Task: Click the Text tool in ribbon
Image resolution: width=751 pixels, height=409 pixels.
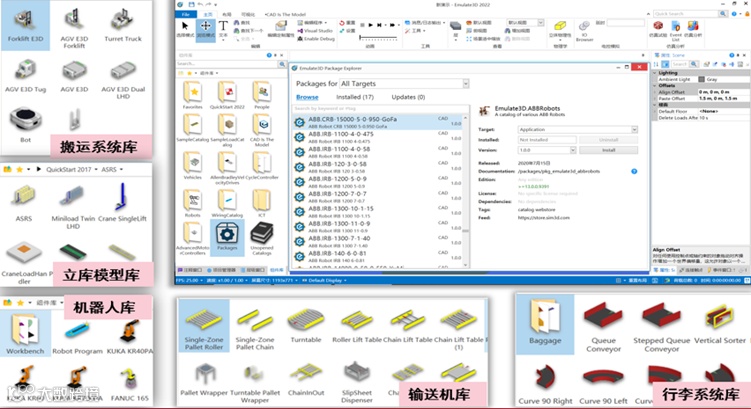Action: 223,28
